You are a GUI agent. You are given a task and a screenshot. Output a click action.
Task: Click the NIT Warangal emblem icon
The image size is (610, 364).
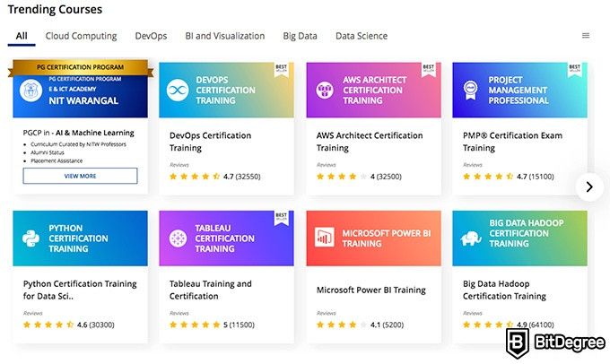[30, 91]
